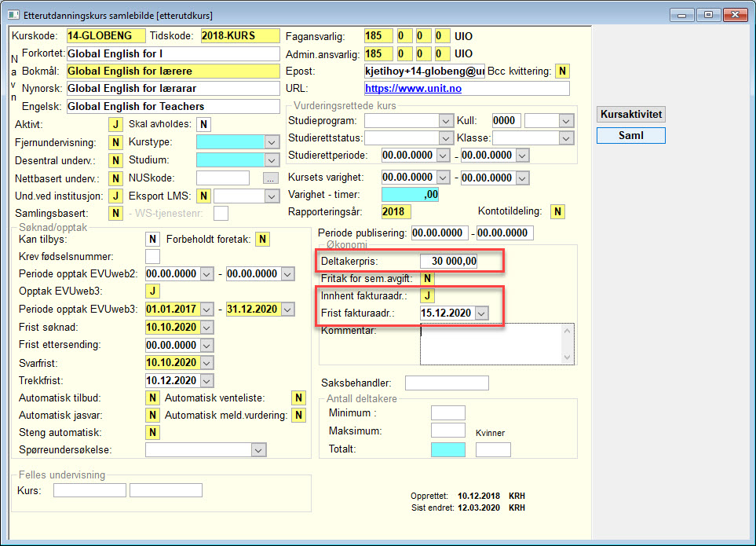
Task: Check the Krev fødselsnummer box
Action: (152, 257)
